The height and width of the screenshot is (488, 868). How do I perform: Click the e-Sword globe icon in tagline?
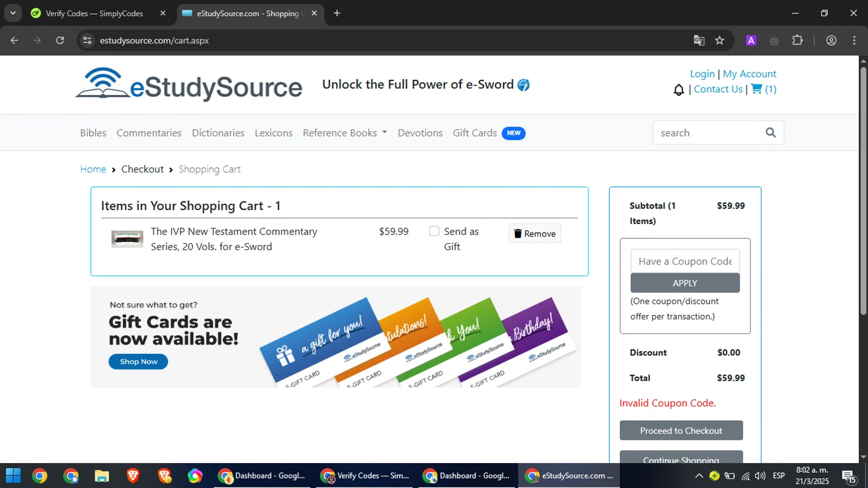point(524,85)
